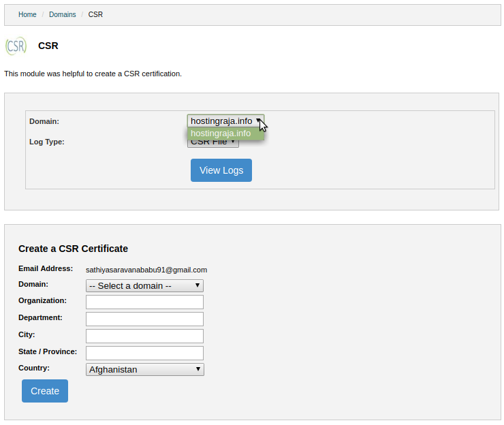
Task: Click into the Department input box
Action: (x=144, y=319)
